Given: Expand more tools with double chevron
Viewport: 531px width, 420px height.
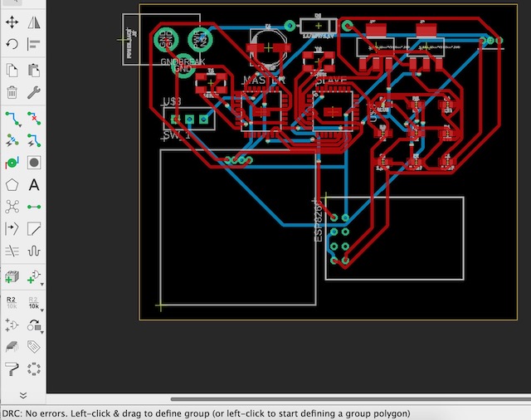Looking at the screenshot, I should pos(23,395).
